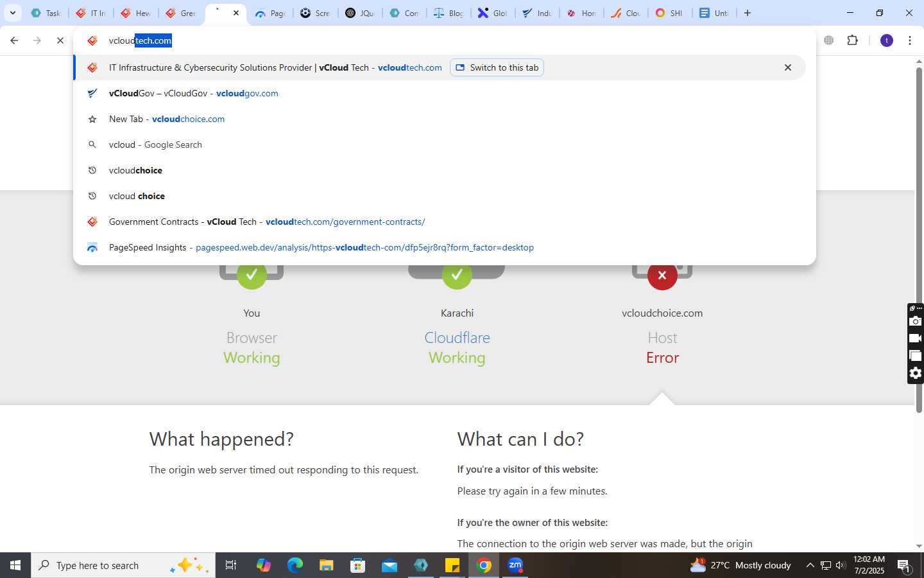Open File Explorer from the taskbar
924x578 pixels.
(x=327, y=565)
